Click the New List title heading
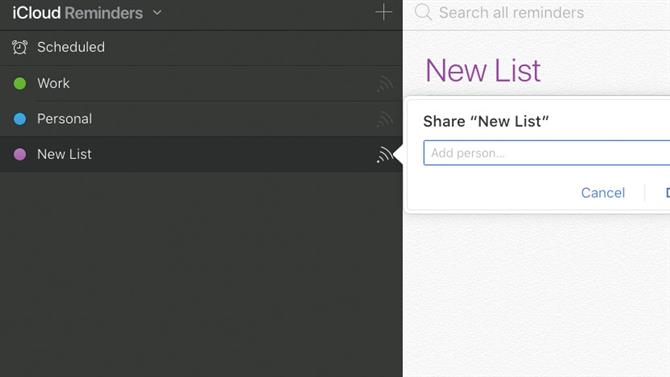670x377 pixels. [483, 71]
